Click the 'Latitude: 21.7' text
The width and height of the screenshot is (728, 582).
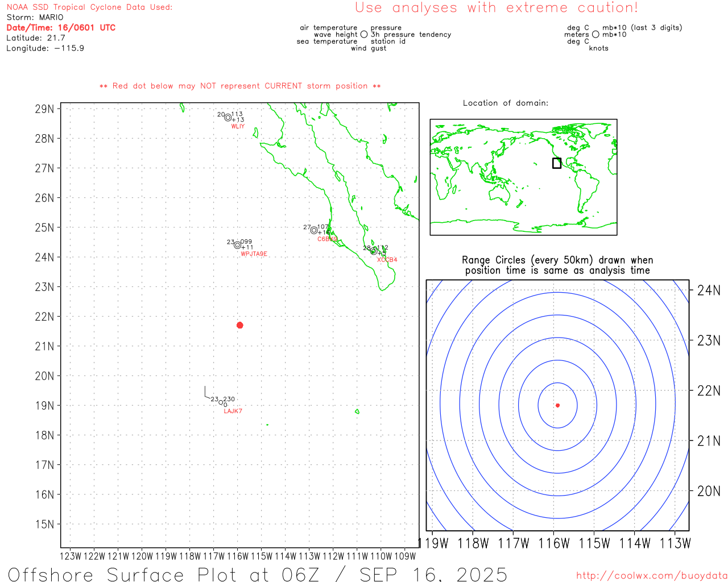tap(36, 38)
